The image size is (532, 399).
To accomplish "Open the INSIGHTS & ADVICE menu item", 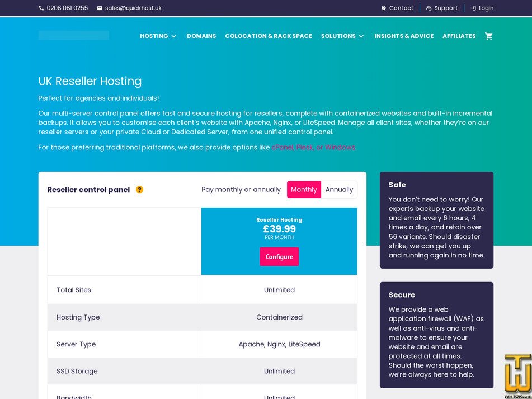I will [404, 36].
